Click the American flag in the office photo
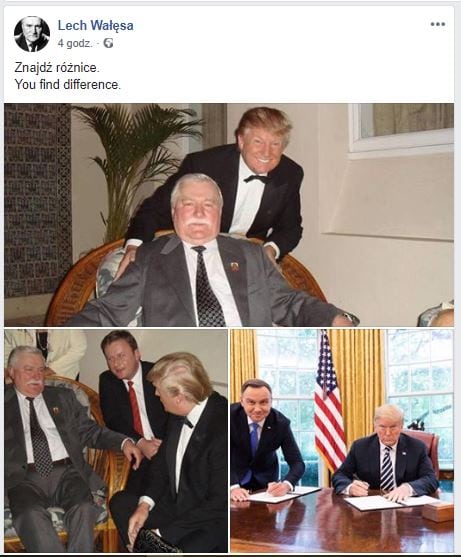Screen dimensions: 461x557 pyautogui.click(x=329, y=401)
